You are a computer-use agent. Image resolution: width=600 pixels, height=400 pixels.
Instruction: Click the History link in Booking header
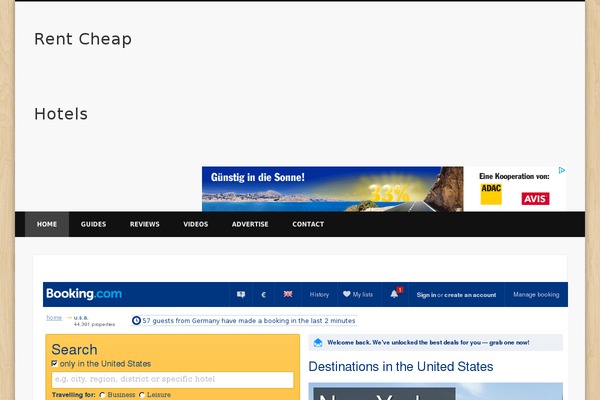(319, 294)
